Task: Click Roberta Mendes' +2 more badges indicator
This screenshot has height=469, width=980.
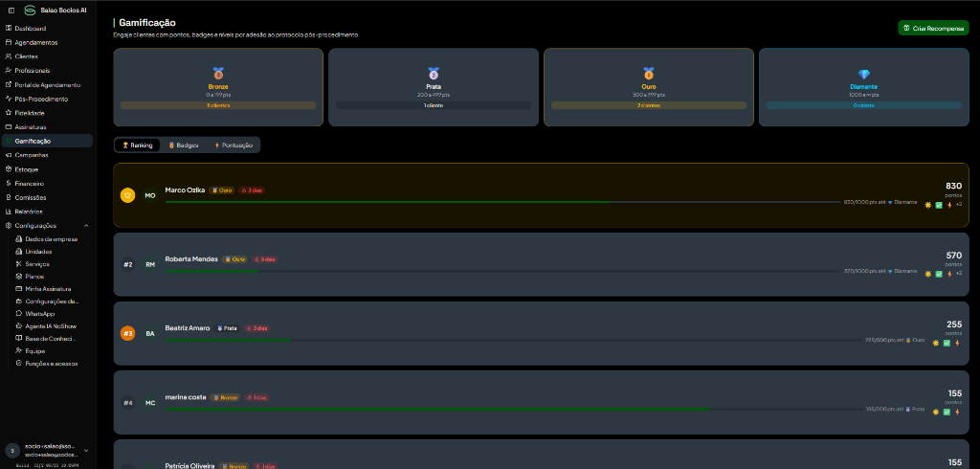Action: point(959,274)
